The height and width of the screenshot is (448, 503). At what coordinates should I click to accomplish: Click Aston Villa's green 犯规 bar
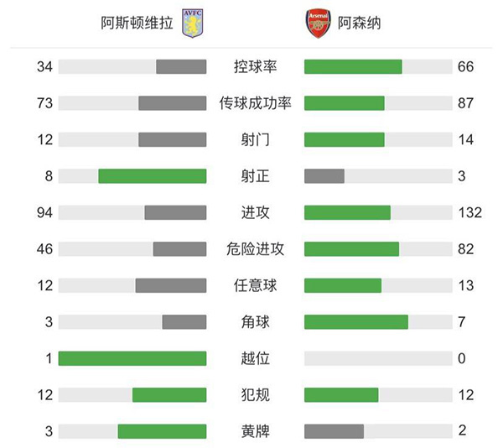pos(169,394)
